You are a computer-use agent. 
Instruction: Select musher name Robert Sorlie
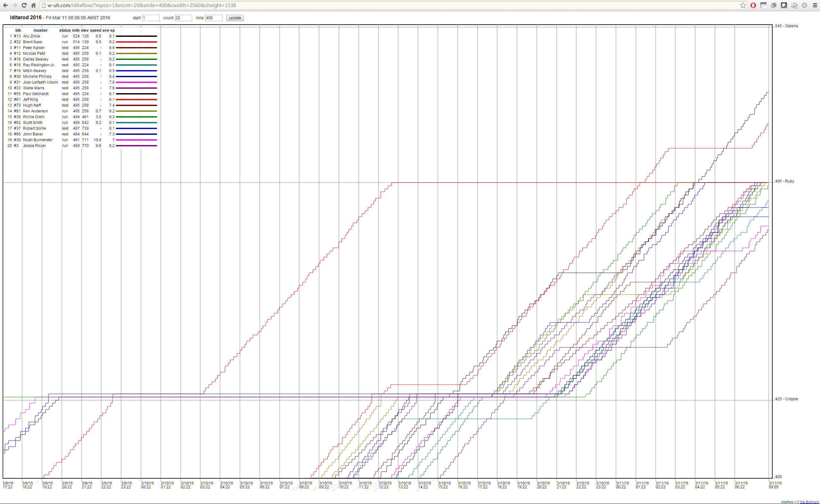(34, 128)
